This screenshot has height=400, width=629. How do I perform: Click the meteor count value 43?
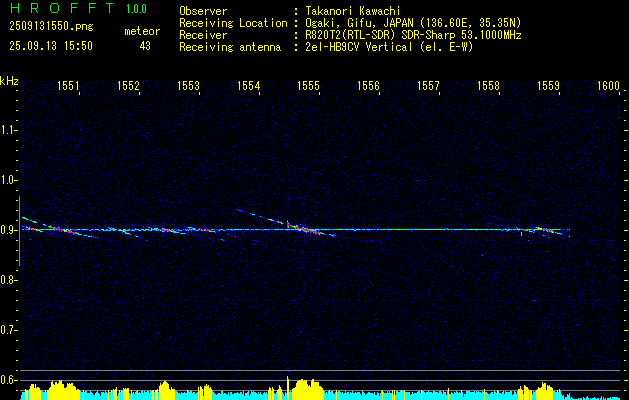point(145,46)
